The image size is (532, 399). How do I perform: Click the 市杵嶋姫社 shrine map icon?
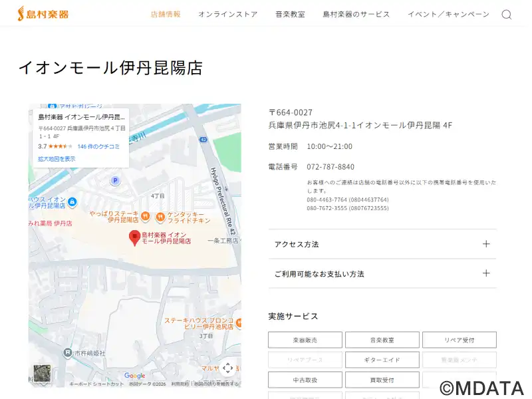[68, 353]
